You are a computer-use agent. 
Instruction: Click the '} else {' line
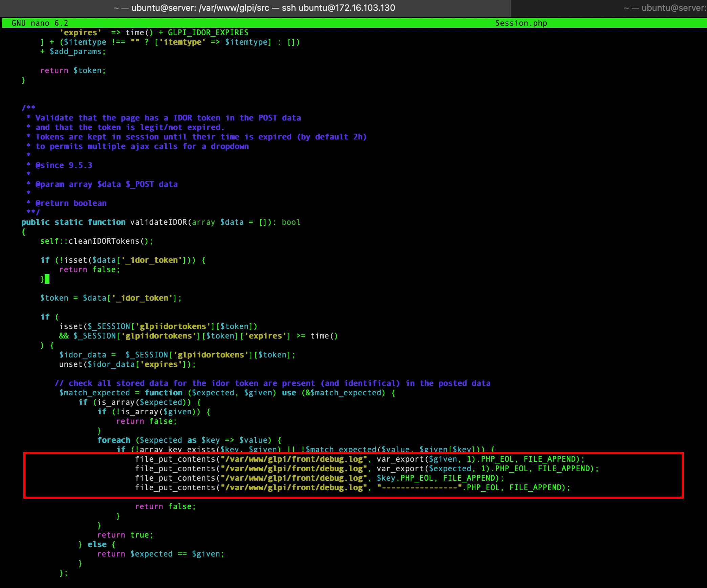point(97,544)
